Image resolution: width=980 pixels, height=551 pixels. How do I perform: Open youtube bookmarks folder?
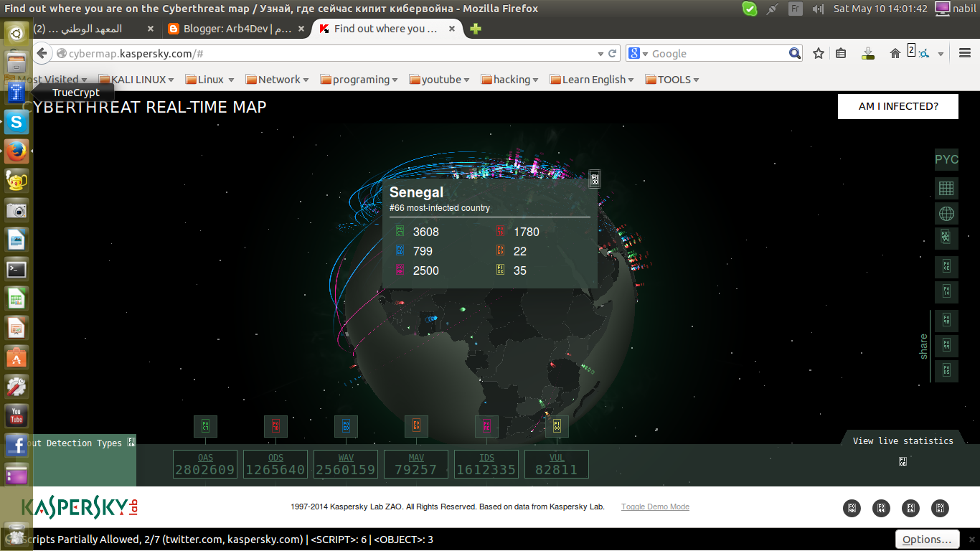[440, 80]
